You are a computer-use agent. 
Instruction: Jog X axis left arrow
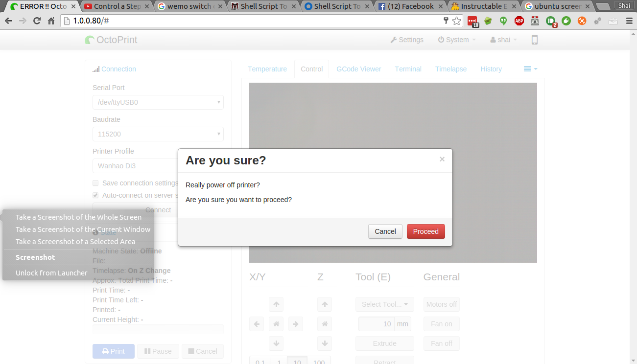(x=257, y=324)
